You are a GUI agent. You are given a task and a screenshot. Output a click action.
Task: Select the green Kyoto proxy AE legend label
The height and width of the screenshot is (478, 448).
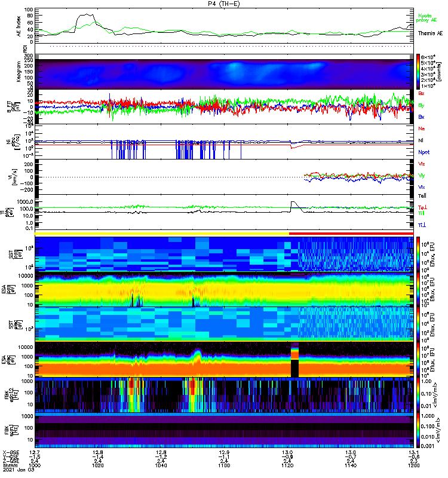tap(426, 18)
